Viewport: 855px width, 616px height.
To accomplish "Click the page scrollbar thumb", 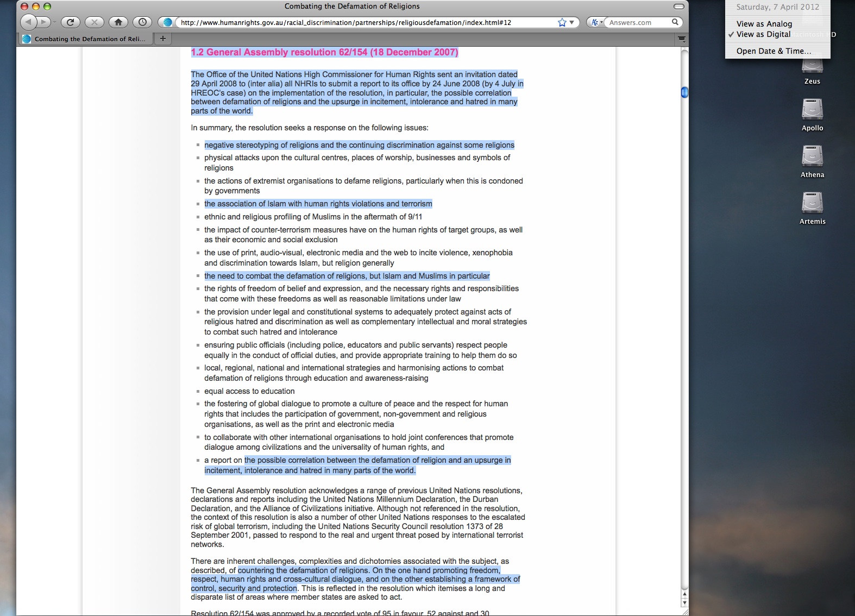I will coord(684,93).
